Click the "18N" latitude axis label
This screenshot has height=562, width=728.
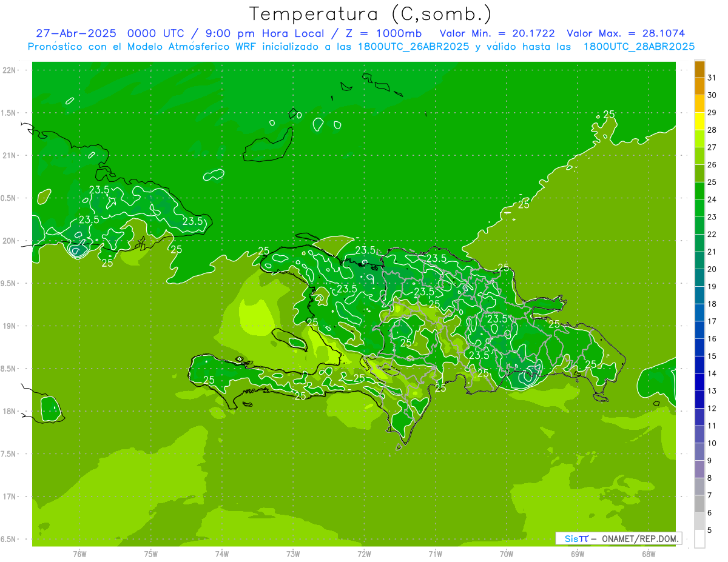10,411
